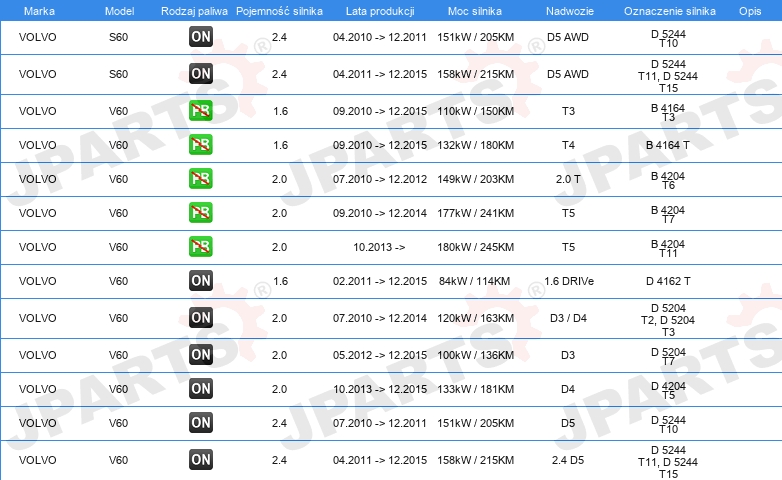The height and width of the screenshot is (480, 782).
Task: Click the engine code D 5204 T7
Action: (x=668, y=356)
